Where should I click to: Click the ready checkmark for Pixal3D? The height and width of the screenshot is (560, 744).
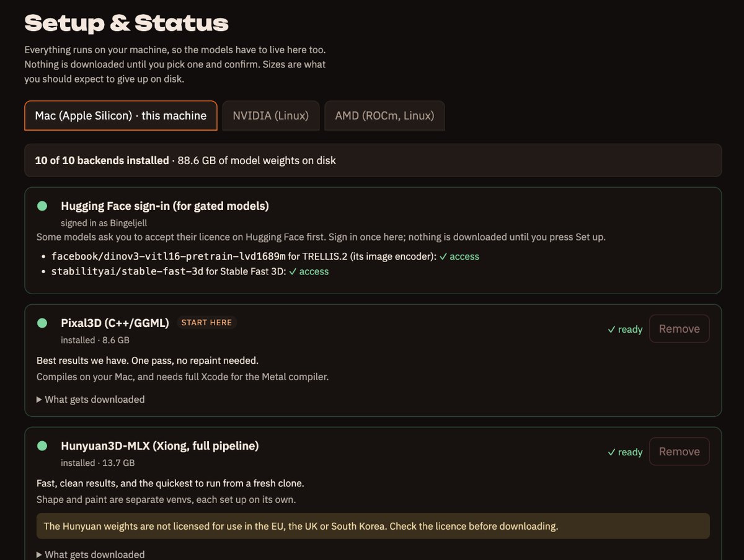point(625,330)
